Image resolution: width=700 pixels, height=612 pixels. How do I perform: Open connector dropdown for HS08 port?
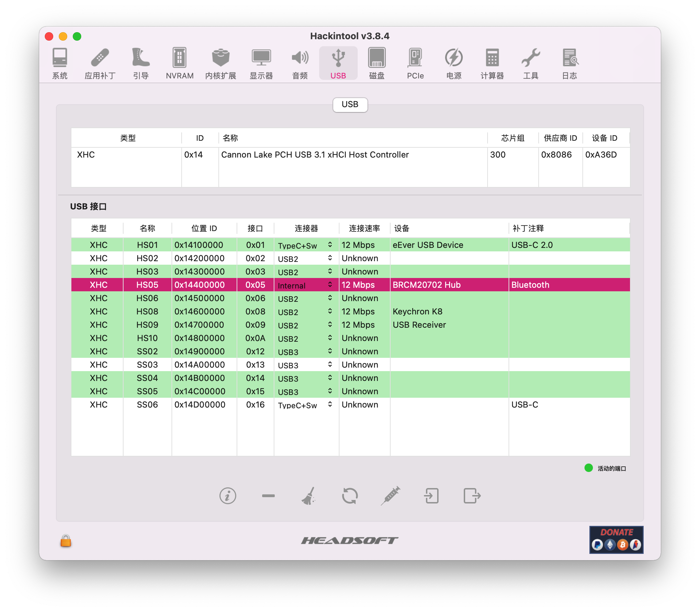pos(306,312)
